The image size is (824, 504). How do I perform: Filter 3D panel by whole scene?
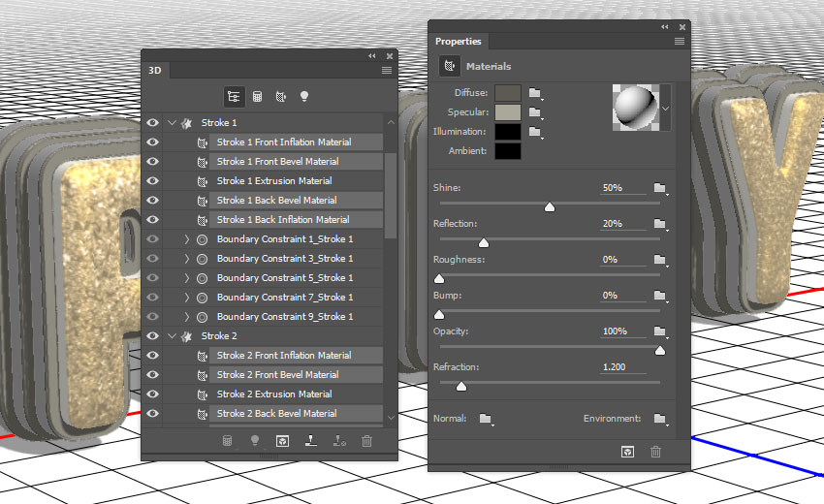(x=234, y=97)
